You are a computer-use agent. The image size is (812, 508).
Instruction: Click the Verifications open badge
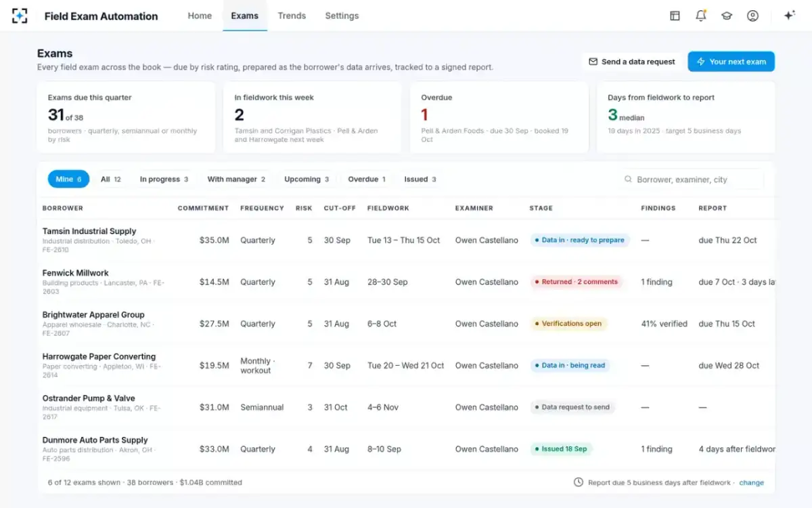tap(568, 324)
